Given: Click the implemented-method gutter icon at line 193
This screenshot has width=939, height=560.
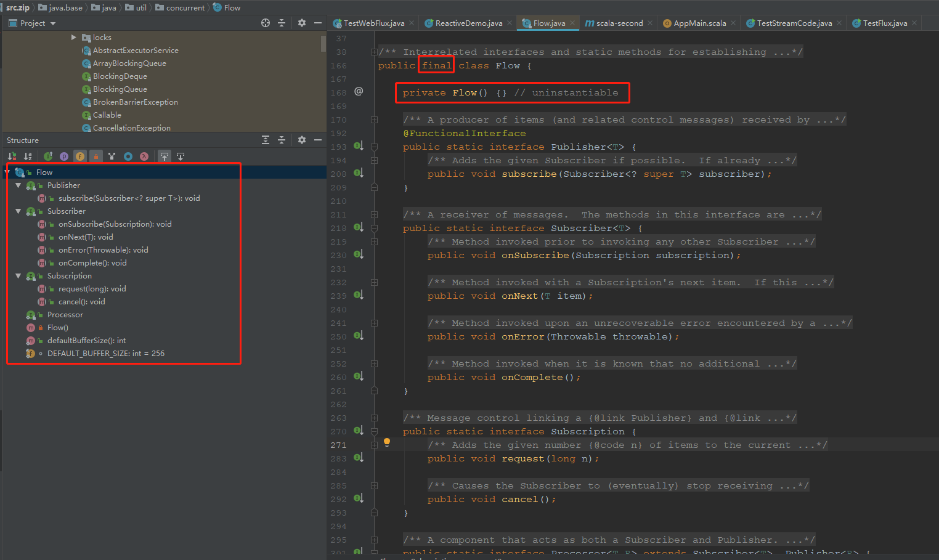Looking at the screenshot, I should coord(359,146).
